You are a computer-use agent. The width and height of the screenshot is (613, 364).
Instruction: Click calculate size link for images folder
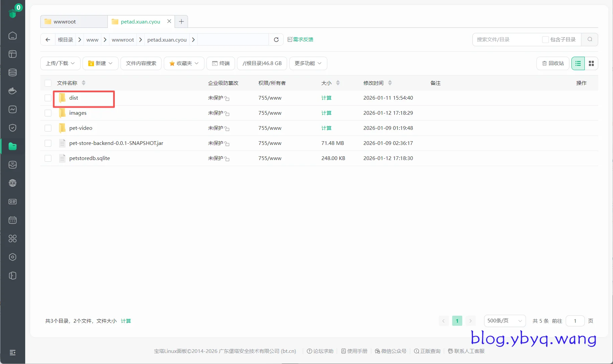pyautogui.click(x=326, y=113)
